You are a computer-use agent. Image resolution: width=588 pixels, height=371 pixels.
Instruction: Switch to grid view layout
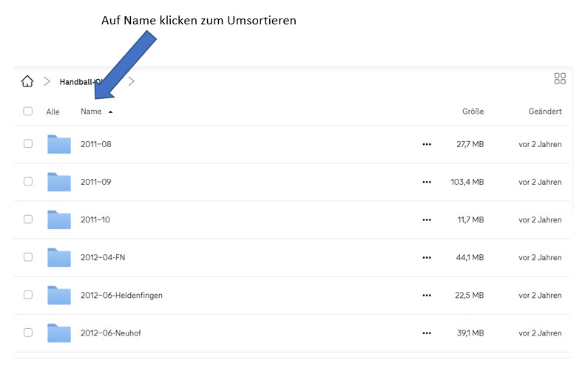point(559,78)
